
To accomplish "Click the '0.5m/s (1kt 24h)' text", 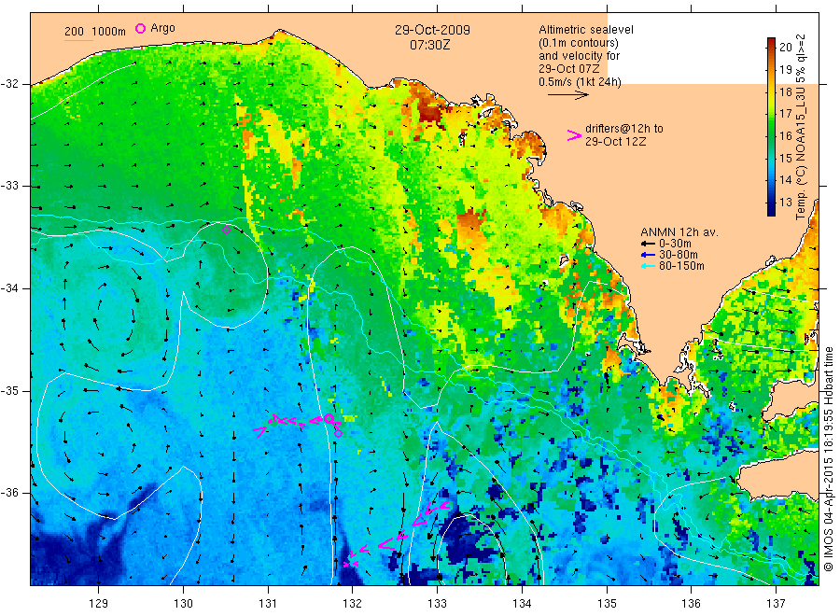I will (581, 82).
